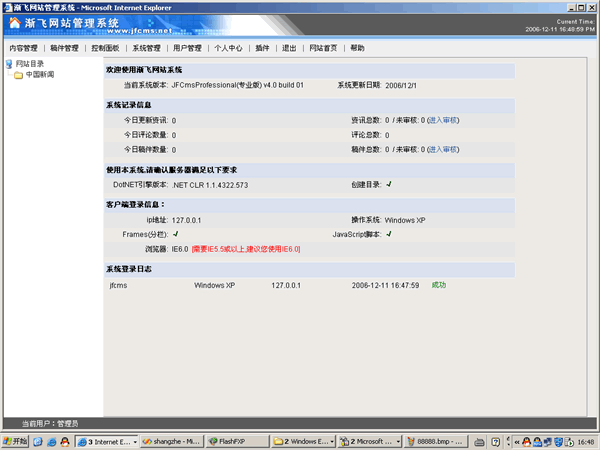Click the www.jfcms.net address in the banner
This screenshot has width=600, height=450.
140,31
